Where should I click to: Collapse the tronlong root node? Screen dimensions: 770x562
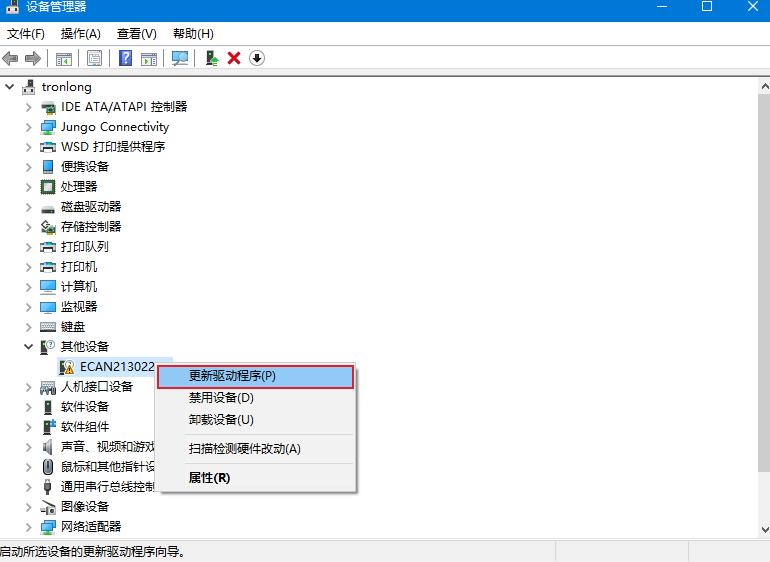coord(9,87)
